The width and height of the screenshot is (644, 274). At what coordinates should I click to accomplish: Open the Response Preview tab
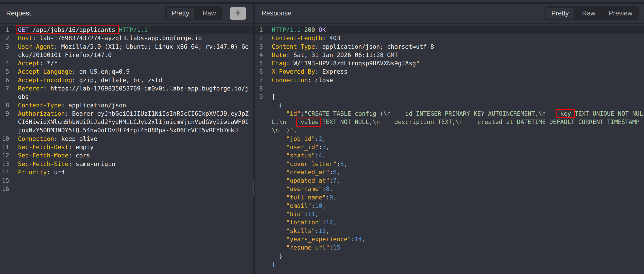(620, 13)
